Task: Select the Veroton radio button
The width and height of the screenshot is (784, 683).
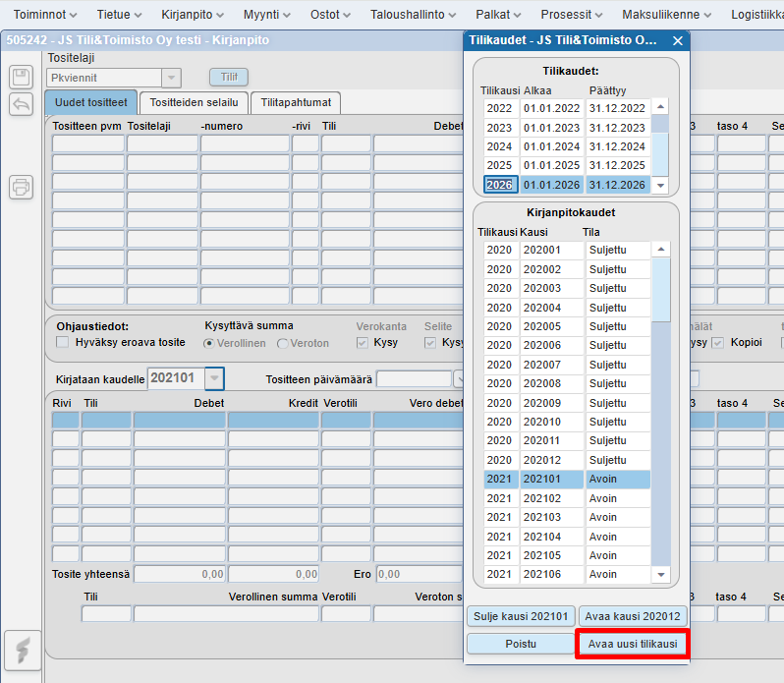Action: coord(283,343)
